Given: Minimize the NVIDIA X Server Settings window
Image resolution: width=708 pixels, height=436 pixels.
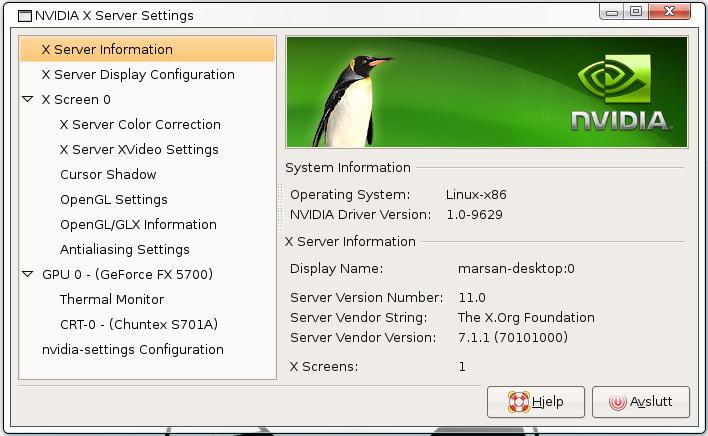Looking at the screenshot, I should pyautogui.click(x=612, y=12).
